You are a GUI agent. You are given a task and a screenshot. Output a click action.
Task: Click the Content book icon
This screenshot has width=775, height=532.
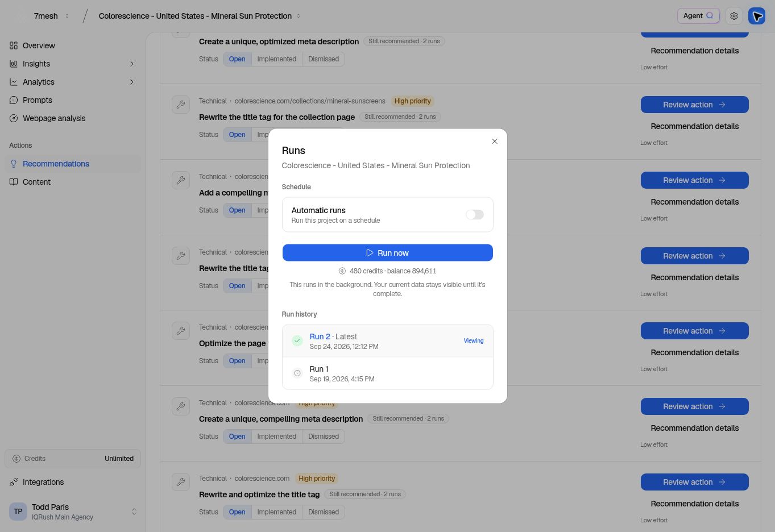14,182
